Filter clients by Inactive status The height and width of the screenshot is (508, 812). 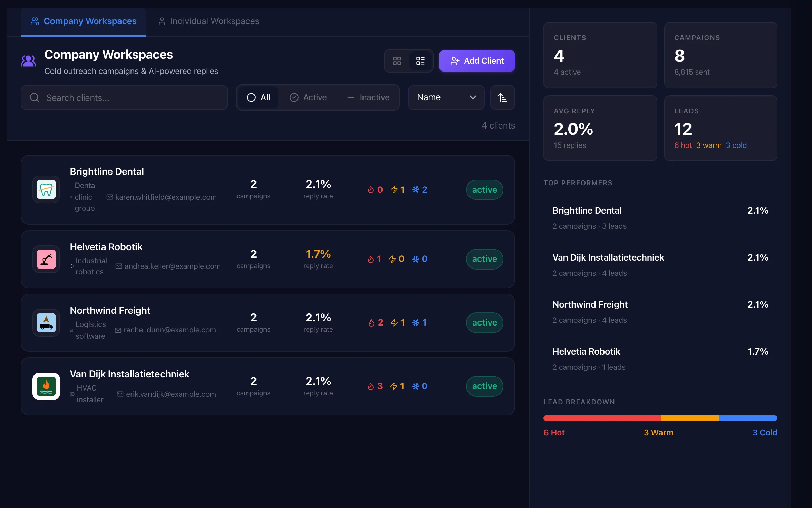[368, 97]
